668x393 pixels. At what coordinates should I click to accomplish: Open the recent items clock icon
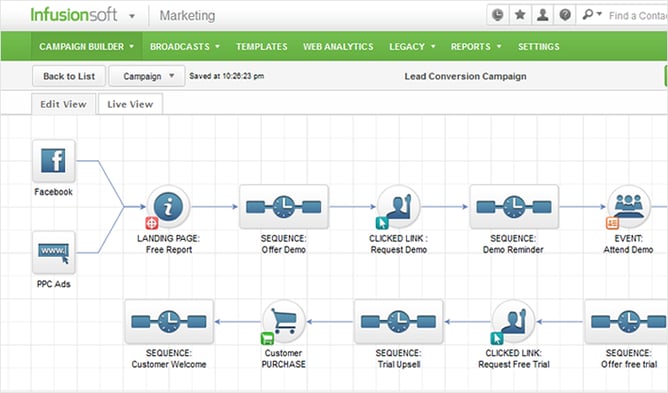pos(498,15)
